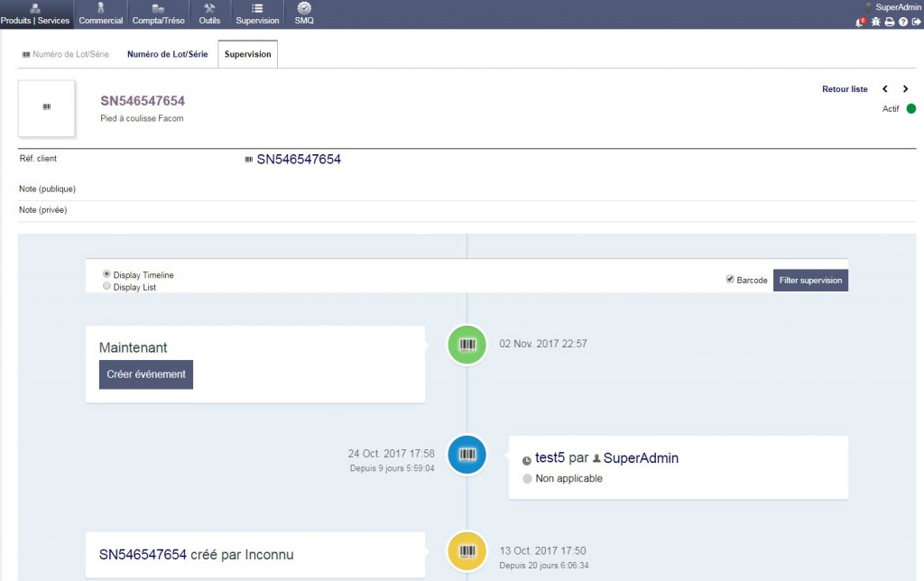Image resolution: width=924 pixels, height=581 pixels.
Task: Click the blue barcode timeline marker
Action: click(x=467, y=455)
